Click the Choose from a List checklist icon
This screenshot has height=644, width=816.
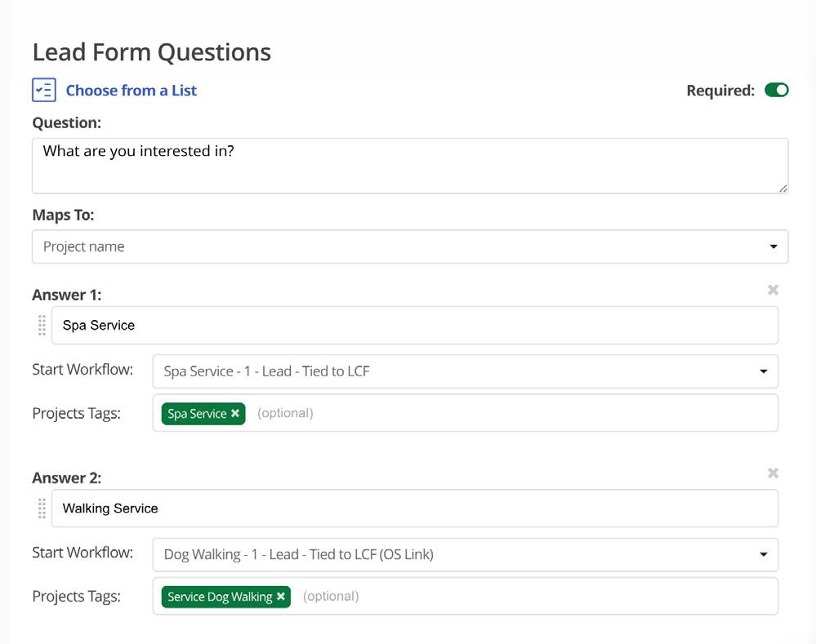tap(44, 90)
